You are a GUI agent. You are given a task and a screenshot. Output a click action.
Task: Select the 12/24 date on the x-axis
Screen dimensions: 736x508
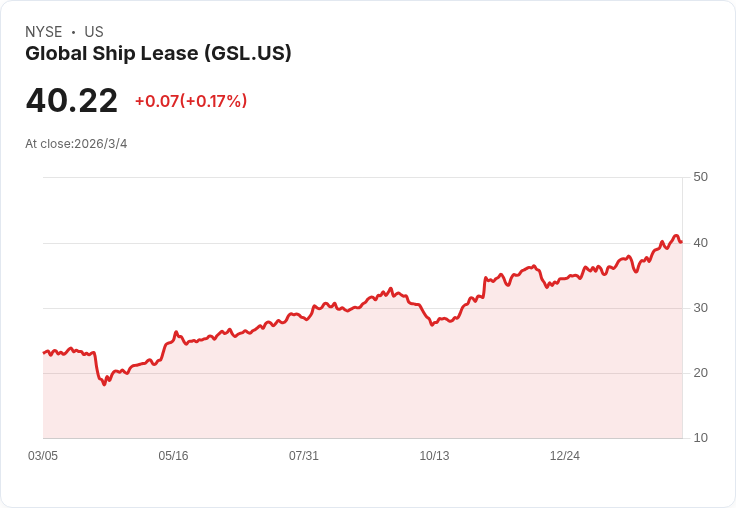[565, 456]
